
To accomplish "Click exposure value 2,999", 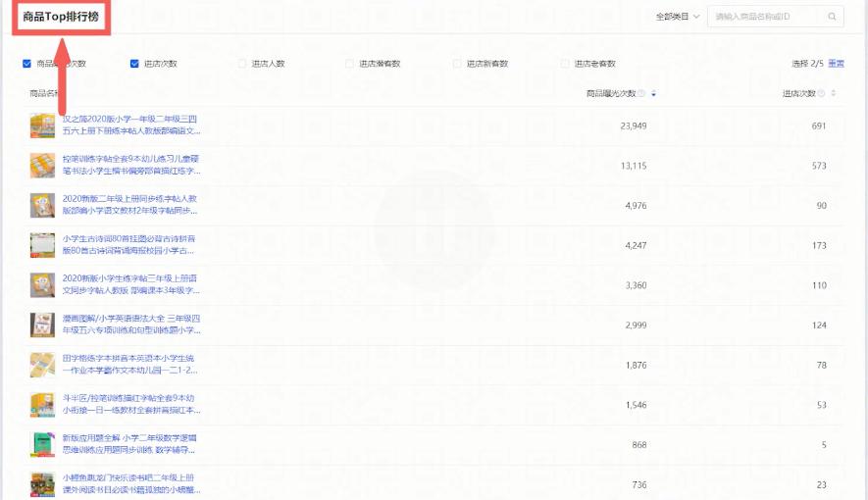I will pos(637,325).
